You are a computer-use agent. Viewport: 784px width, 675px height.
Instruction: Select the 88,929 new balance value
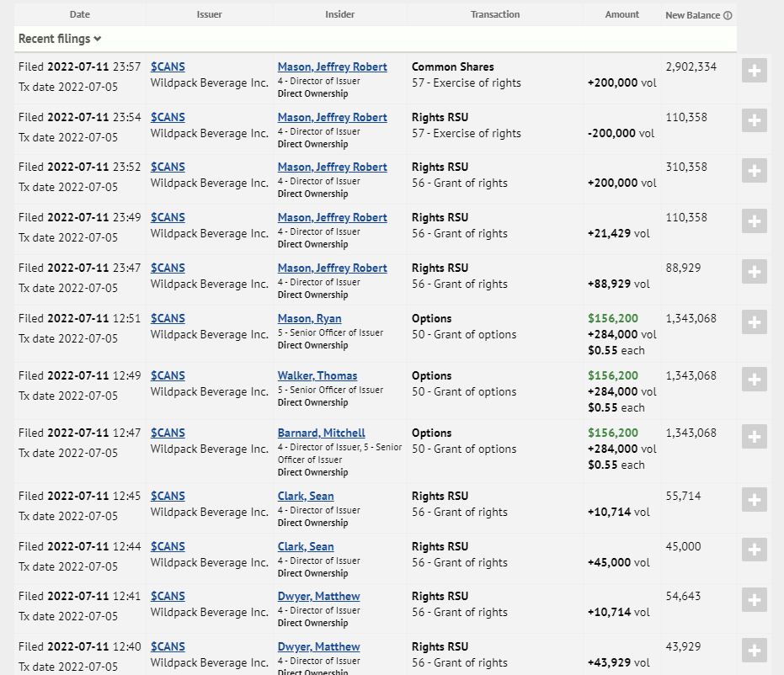click(x=683, y=268)
